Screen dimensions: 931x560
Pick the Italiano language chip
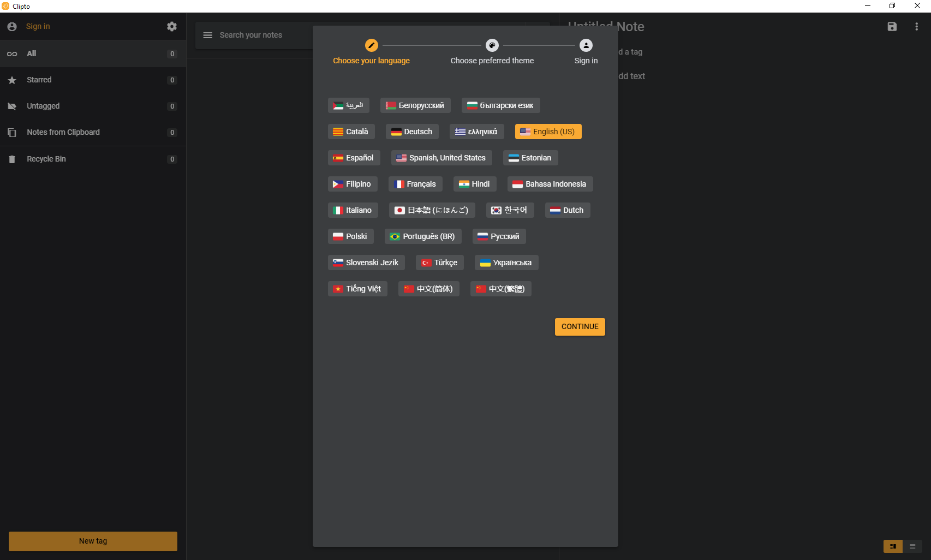coord(353,210)
